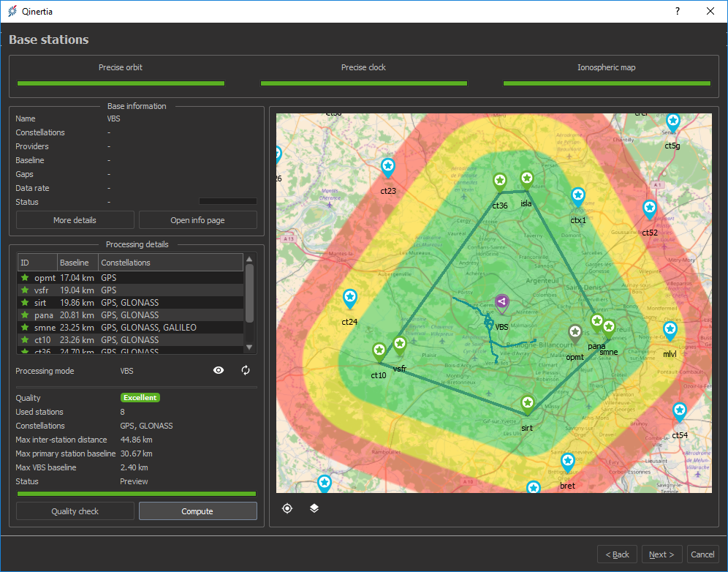
Task: Click the ct23 station marker
Action: pyautogui.click(x=387, y=167)
